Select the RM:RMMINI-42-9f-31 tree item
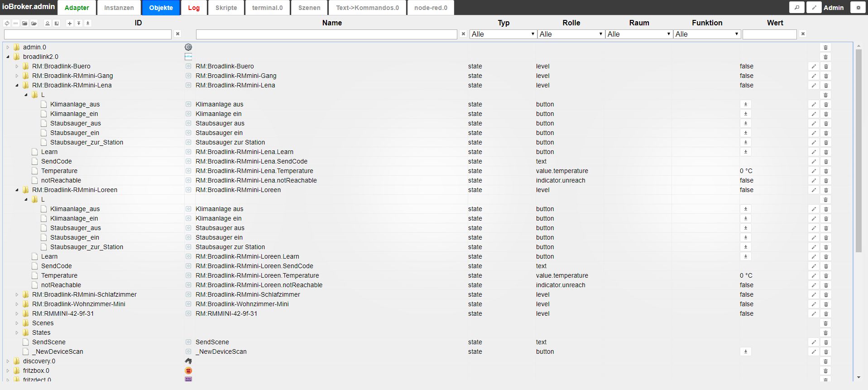The height and width of the screenshot is (390, 868). point(63,313)
